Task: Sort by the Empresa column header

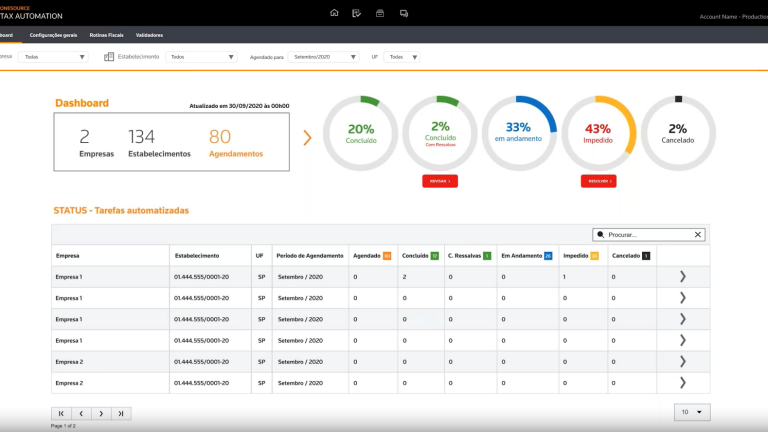Action: [x=68, y=256]
